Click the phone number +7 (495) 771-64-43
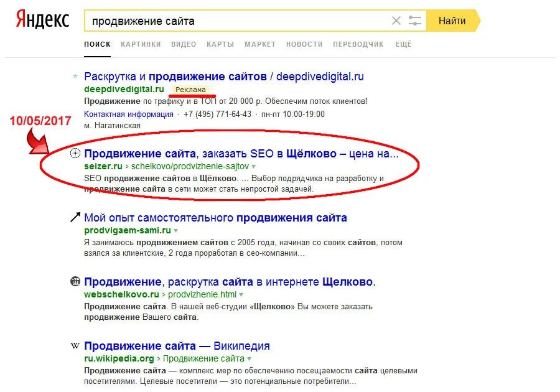This screenshot has height=392, width=560. tap(218, 114)
